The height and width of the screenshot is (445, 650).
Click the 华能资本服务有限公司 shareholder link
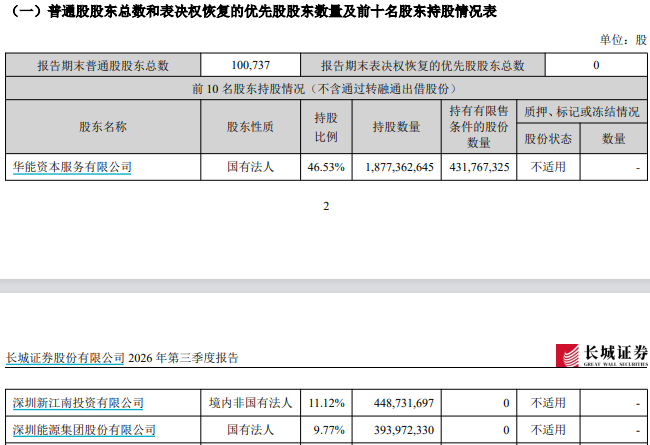click(x=72, y=167)
